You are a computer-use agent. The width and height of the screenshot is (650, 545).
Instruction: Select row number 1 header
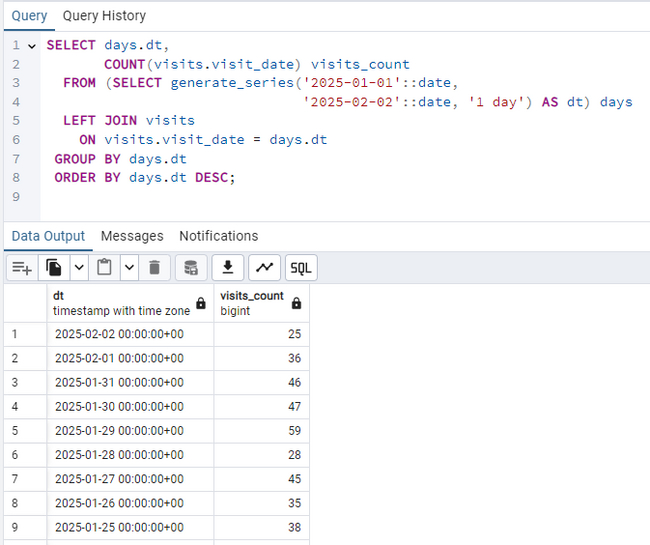tap(25, 334)
